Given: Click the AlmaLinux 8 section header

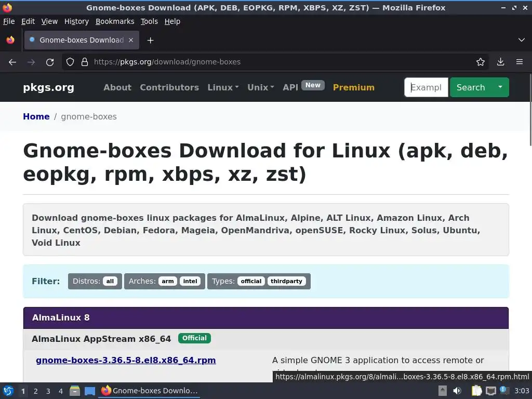Looking at the screenshot, I should [266, 318].
